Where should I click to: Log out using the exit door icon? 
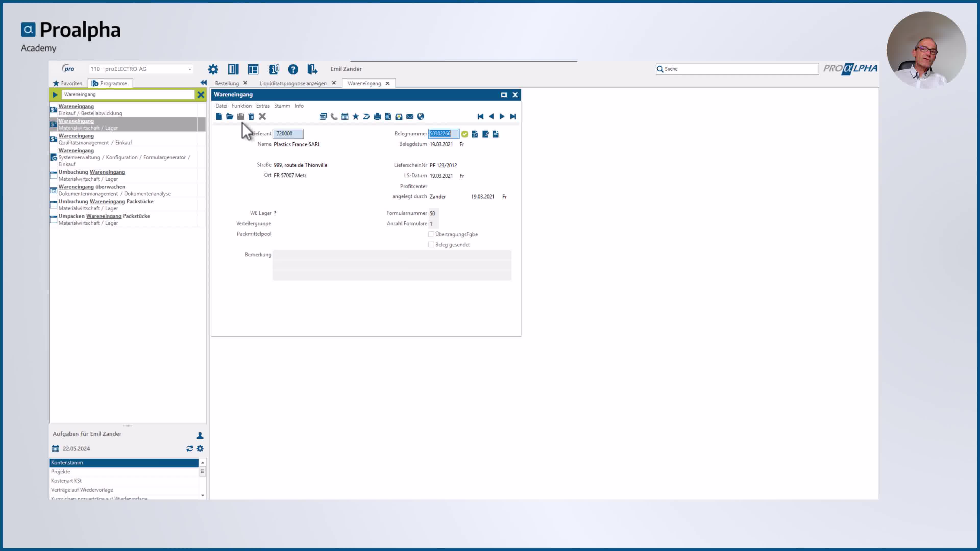(x=312, y=69)
